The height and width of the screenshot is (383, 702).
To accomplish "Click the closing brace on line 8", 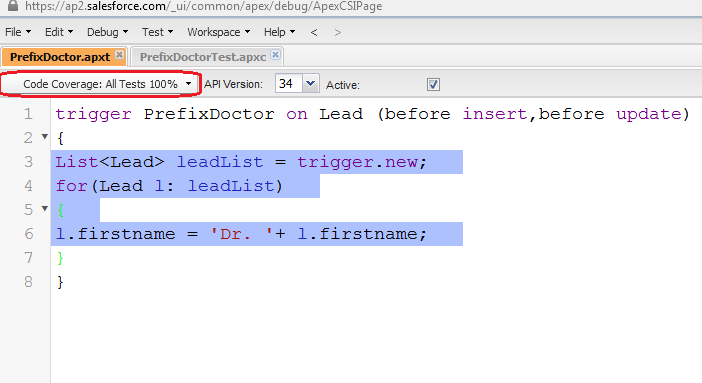I will (60, 282).
